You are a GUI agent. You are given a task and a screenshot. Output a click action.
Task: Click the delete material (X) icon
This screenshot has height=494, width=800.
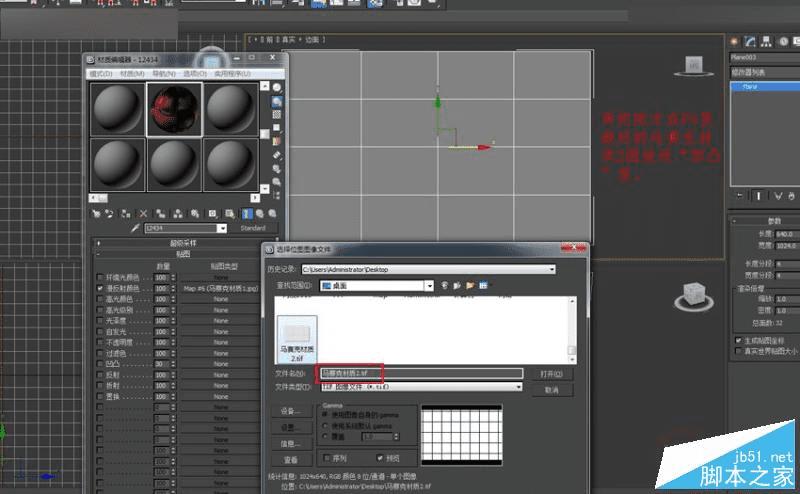pos(143,213)
